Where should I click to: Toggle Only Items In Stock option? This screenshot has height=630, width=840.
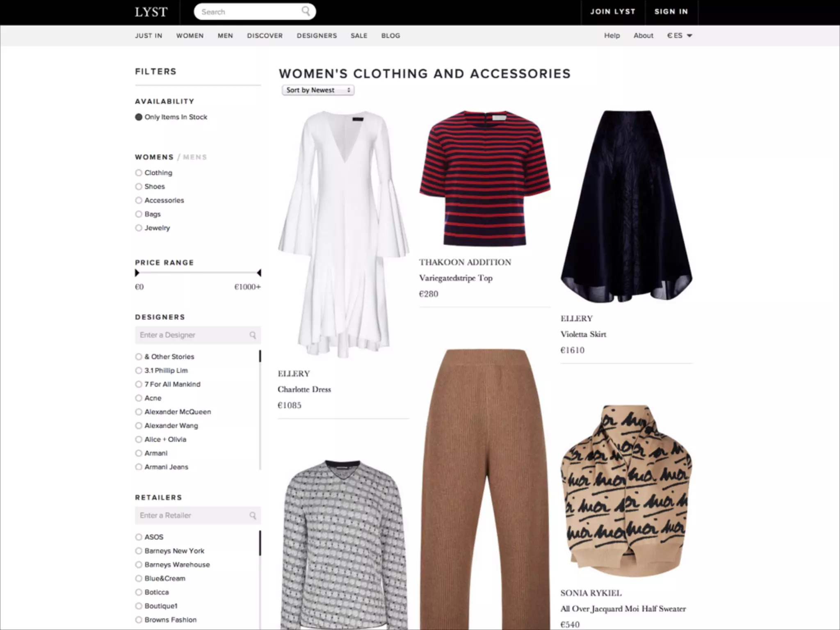[171, 117]
